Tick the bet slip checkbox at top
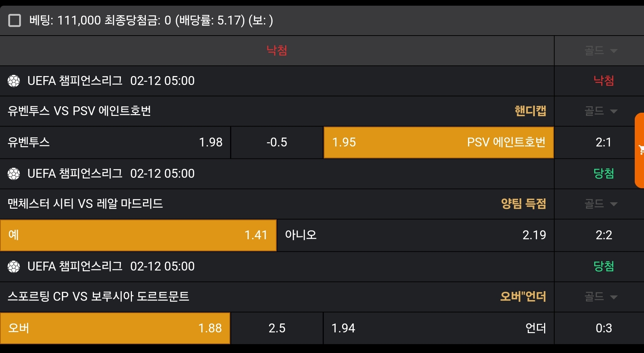Viewport: 644px width, 353px height. (15, 21)
